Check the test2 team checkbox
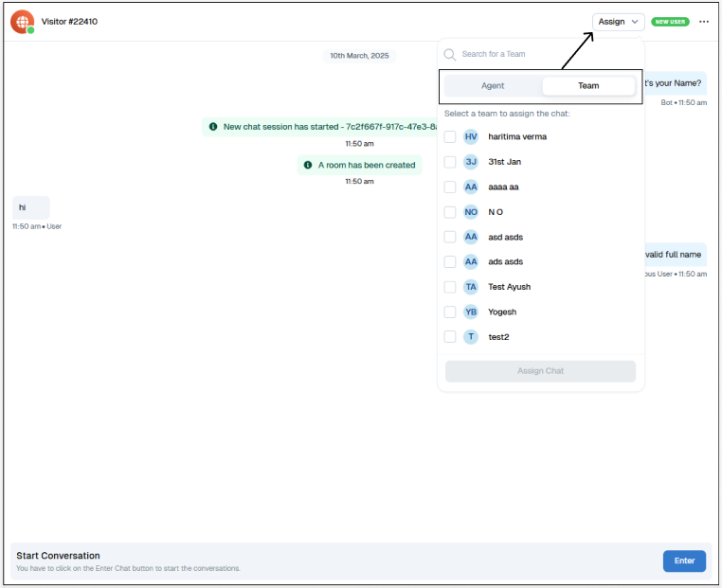Screen dimensions: 722x588 click(x=450, y=337)
